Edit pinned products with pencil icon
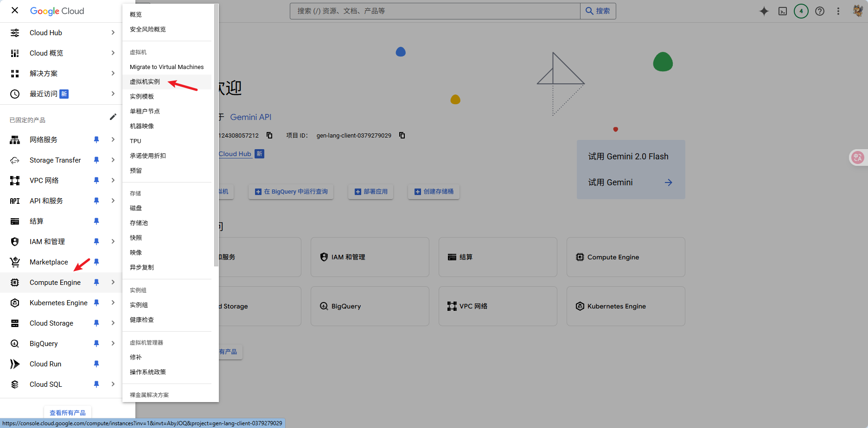Viewport: 868px width, 428px height. [x=113, y=117]
